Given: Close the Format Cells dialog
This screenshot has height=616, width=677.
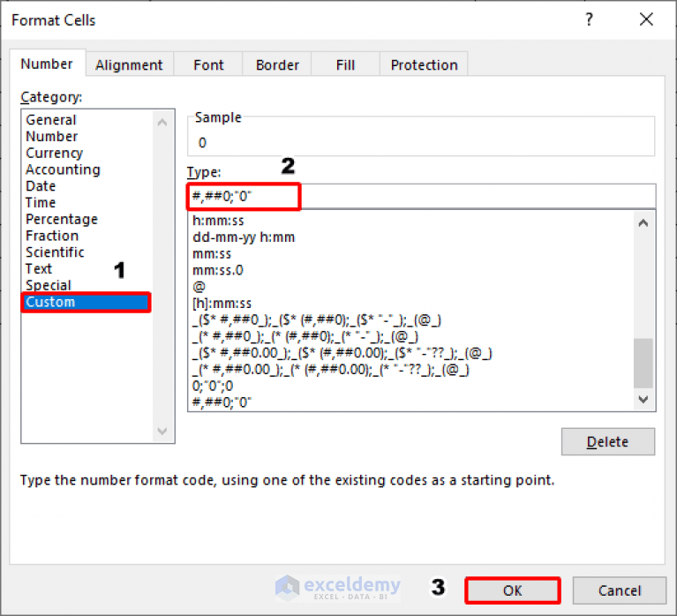Looking at the screenshot, I should tap(646, 19).
